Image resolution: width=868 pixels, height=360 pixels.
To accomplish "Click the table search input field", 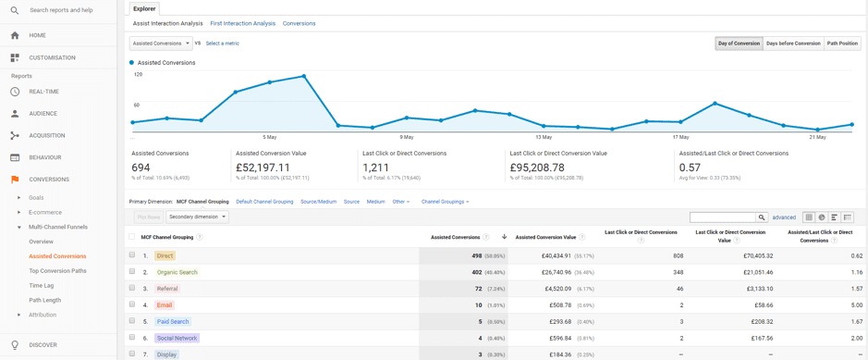I will coord(723,217).
